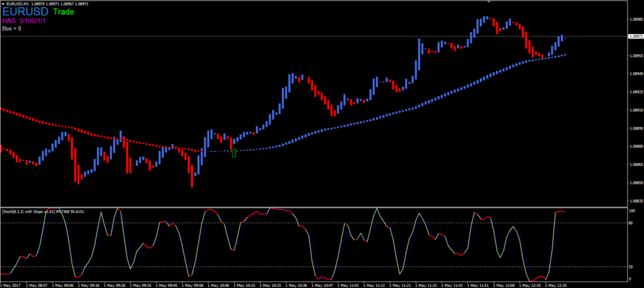Screen dimensions: 644x288
Task: Click the 100 level on stochastic scale
Action: pos(630,211)
